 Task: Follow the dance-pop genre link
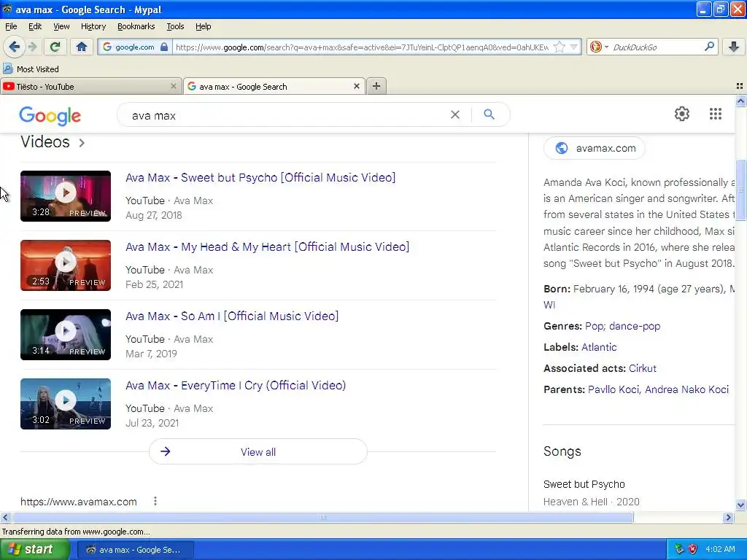click(x=635, y=326)
